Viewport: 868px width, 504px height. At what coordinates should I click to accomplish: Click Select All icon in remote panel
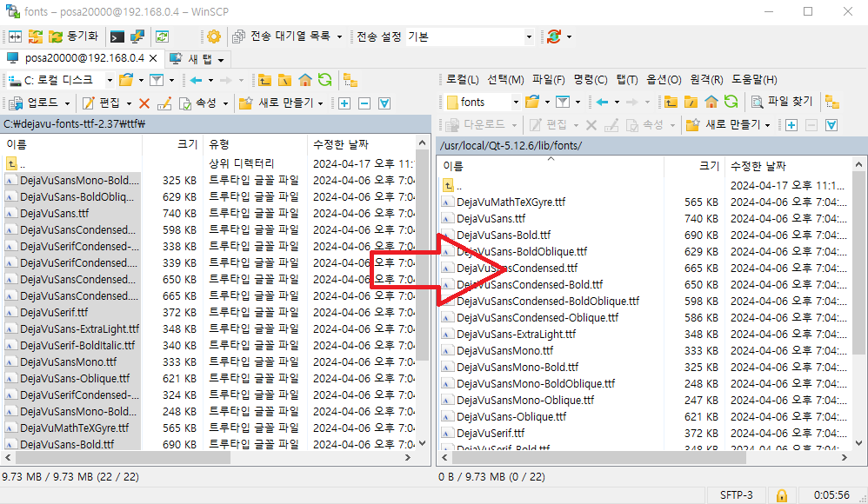(831, 125)
